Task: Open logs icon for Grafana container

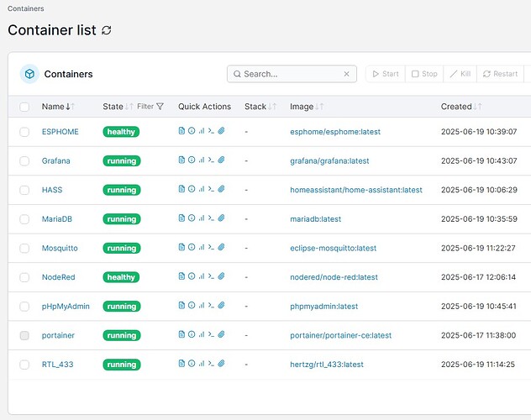Action: coord(181,160)
